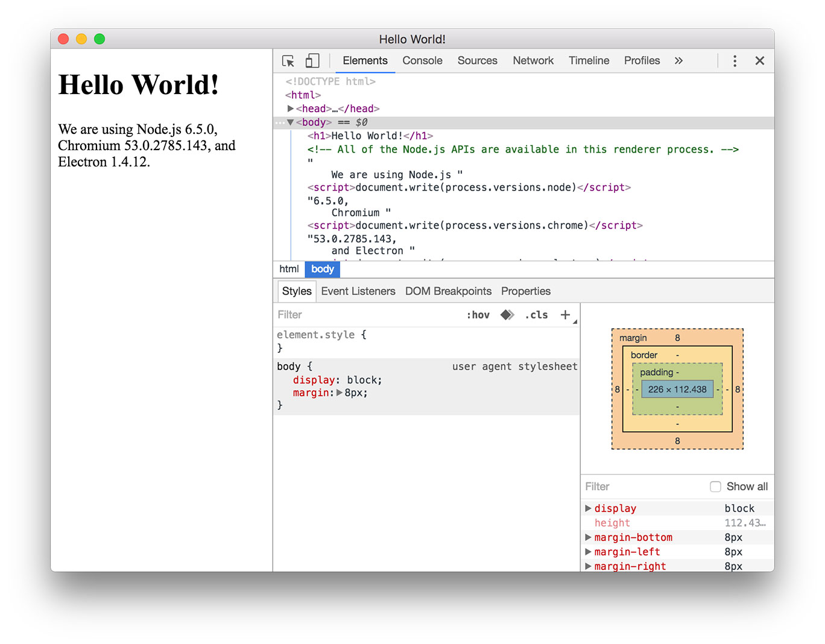Select the Node.js APIs comment node
The height and width of the screenshot is (644, 825).
(523, 150)
